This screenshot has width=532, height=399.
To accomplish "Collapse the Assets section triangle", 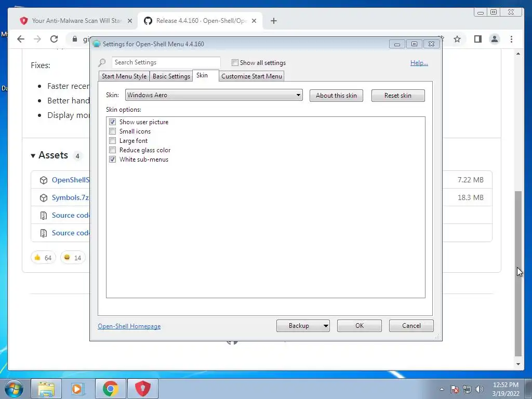I will pyautogui.click(x=33, y=156).
